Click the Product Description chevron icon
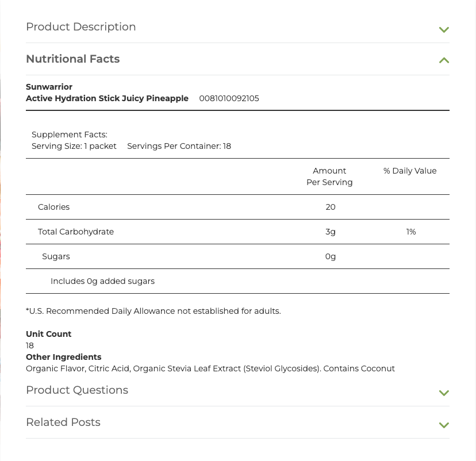 [x=443, y=29]
